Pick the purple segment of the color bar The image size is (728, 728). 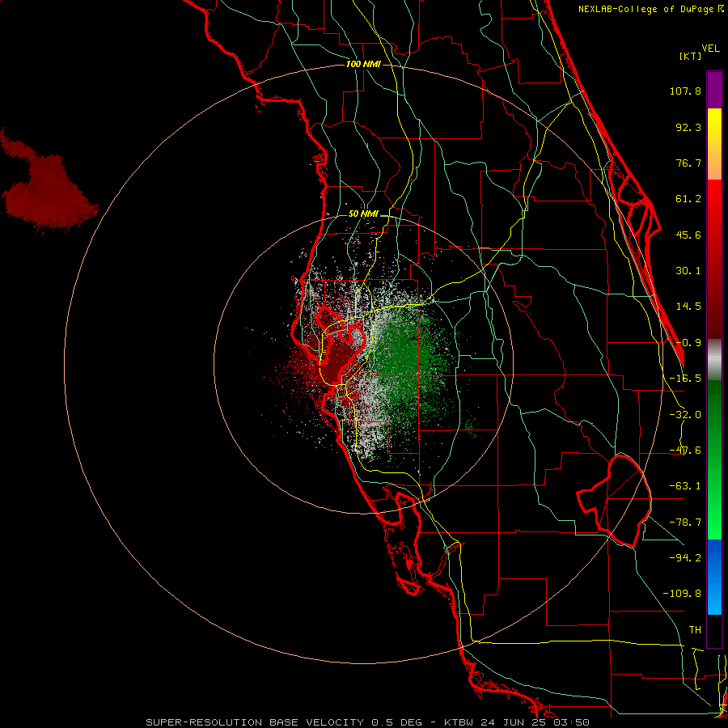click(714, 90)
